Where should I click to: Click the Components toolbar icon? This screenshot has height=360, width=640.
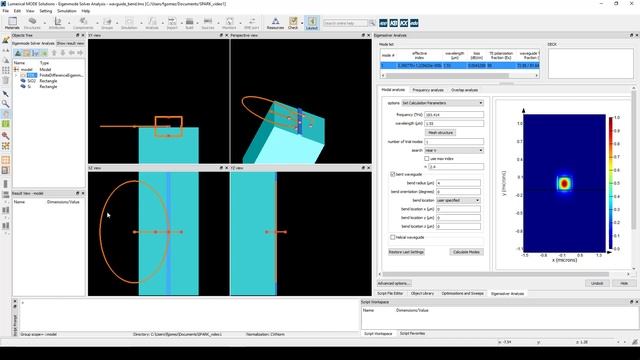pyautogui.click(x=83, y=23)
